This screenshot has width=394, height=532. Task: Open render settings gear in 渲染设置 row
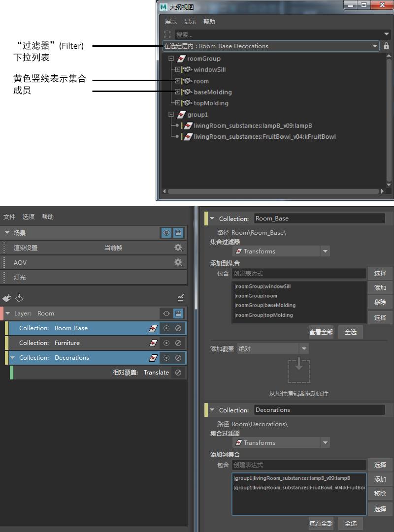click(178, 248)
